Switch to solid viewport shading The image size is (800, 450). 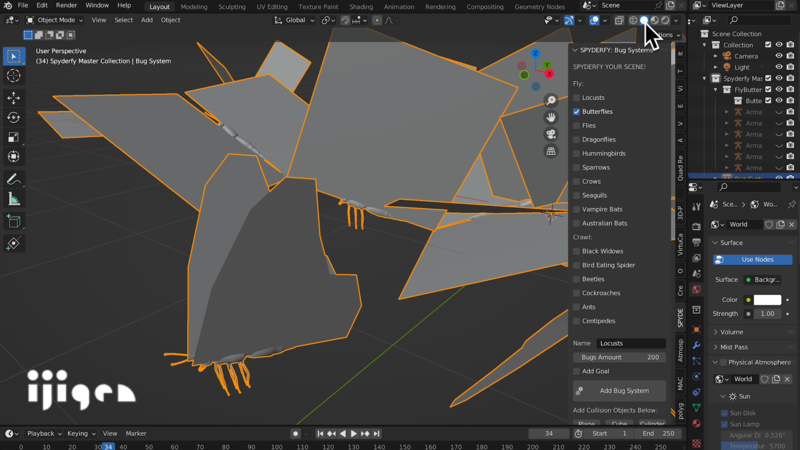644,20
